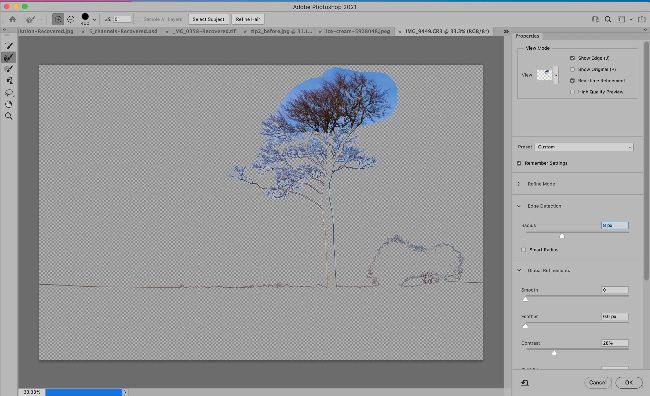This screenshot has height=396, width=650.
Task: Select the Hand tool
Action: coord(9,104)
